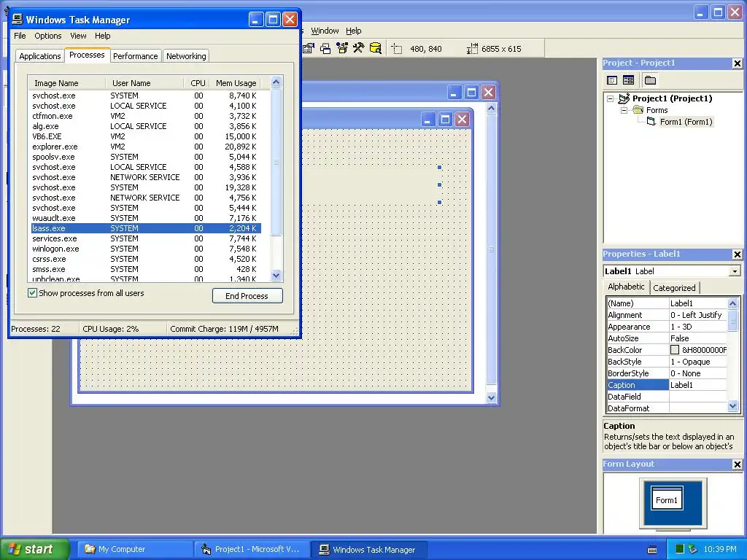747x560 pixels.
Task: Click the Form1 thumbnail in Form Layout
Action: point(667,499)
